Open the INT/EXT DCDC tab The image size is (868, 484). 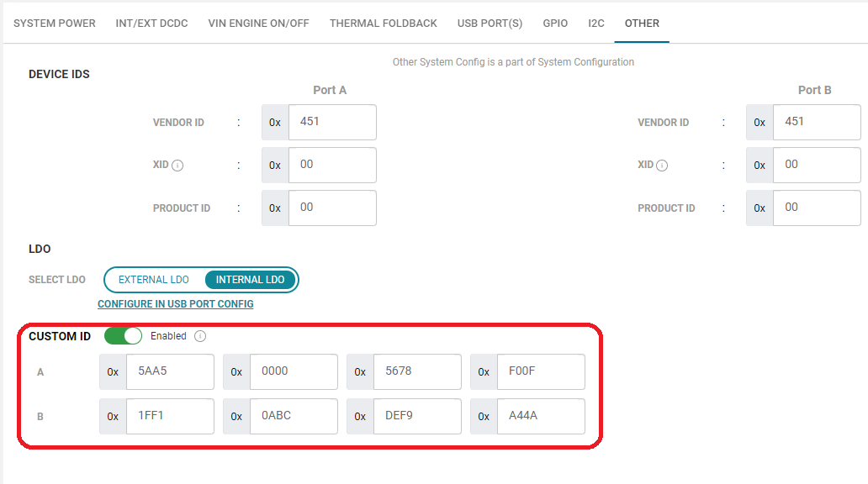pyautogui.click(x=151, y=24)
